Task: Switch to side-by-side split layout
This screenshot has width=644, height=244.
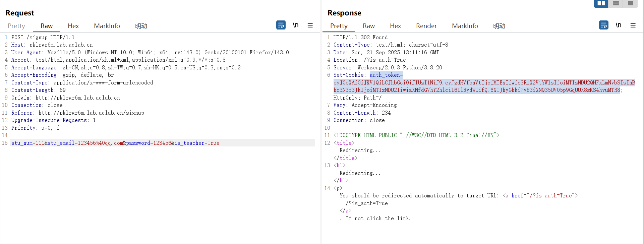Action: coord(601,3)
